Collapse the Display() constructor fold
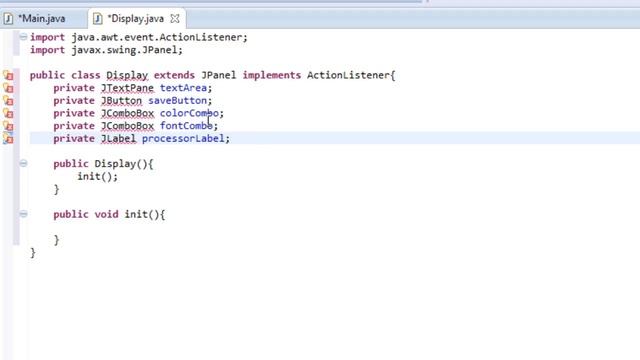The image size is (640, 360). (x=23, y=164)
